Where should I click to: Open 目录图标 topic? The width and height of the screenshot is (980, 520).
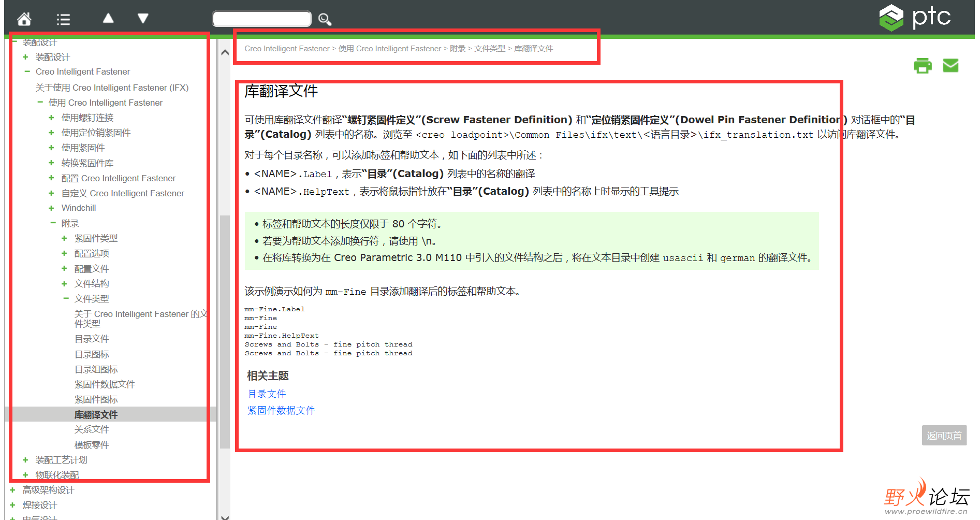pyautogui.click(x=92, y=354)
